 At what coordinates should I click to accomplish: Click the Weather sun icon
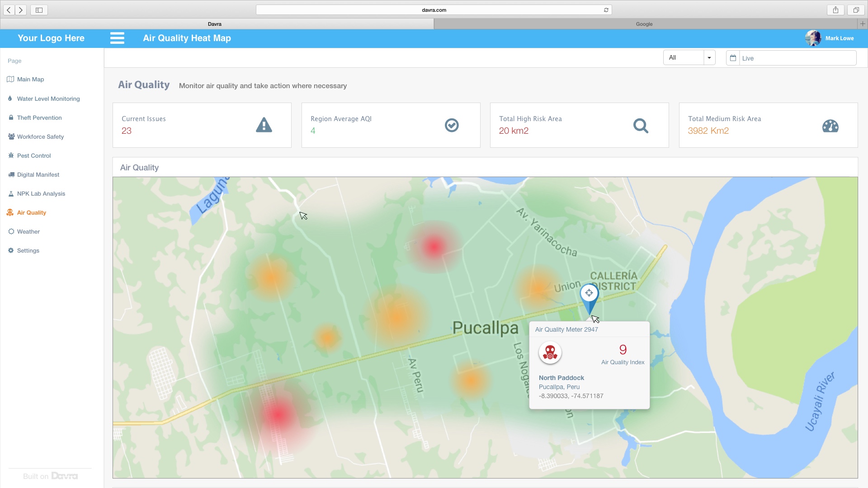pyautogui.click(x=11, y=231)
